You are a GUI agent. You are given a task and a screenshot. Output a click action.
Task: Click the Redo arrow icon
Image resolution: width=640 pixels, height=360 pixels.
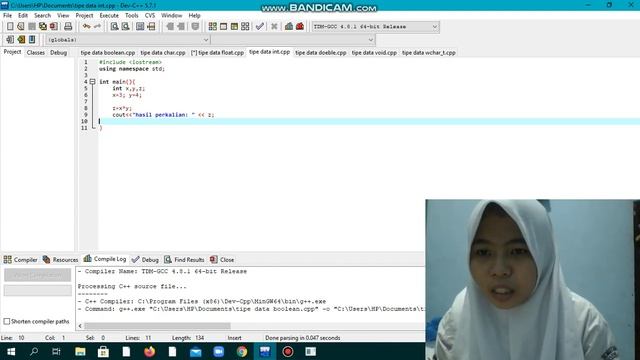pos(97,27)
